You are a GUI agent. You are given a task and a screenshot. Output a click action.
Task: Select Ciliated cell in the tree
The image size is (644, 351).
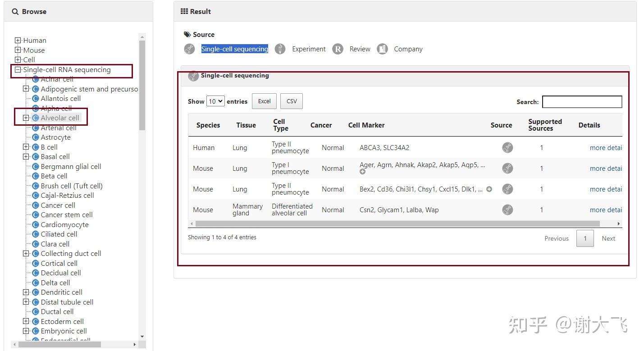tap(59, 234)
